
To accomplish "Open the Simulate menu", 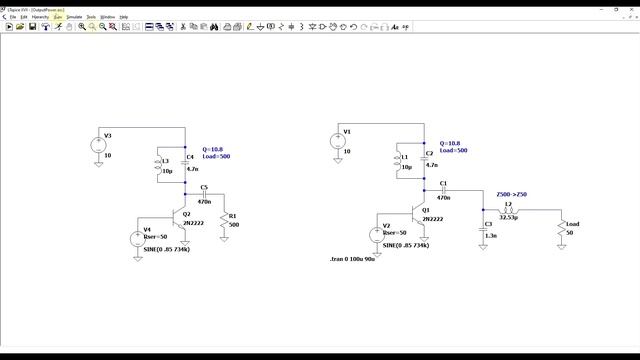I will [x=74, y=17].
